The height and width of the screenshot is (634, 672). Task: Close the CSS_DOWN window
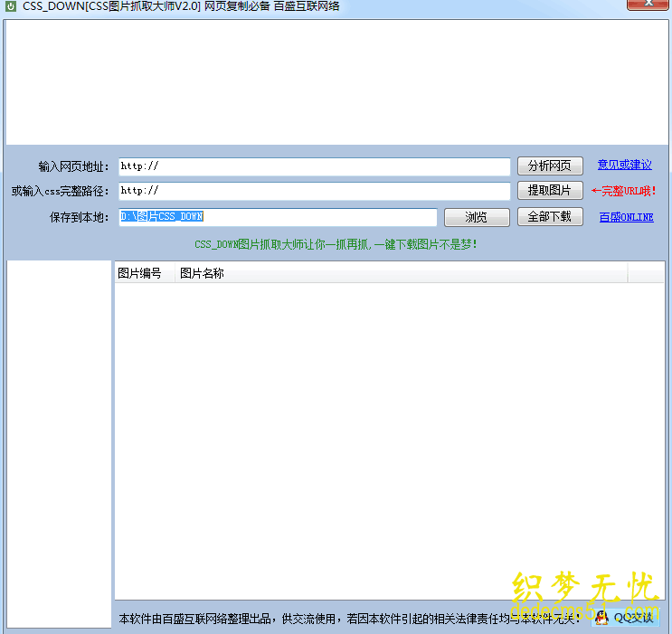(648, 5)
